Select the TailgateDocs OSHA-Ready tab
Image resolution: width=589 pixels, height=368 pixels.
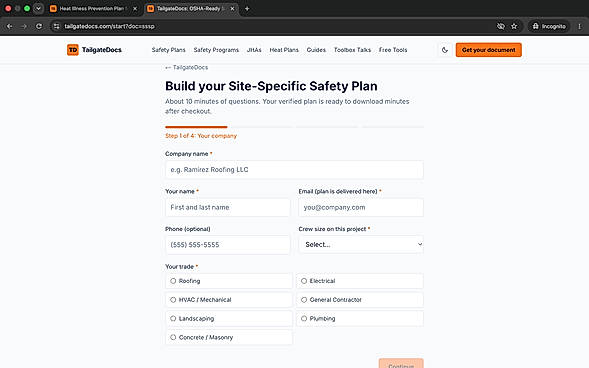pyautogui.click(x=192, y=9)
